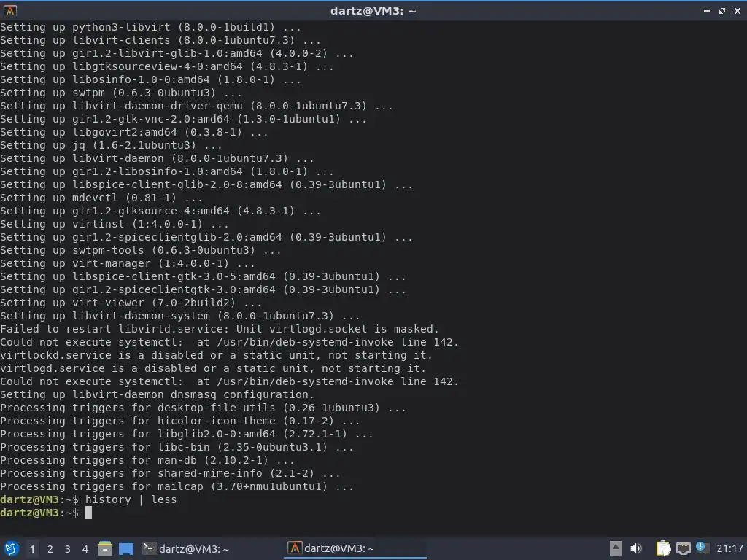Switch to workspace 1

pyautogui.click(x=32, y=549)
